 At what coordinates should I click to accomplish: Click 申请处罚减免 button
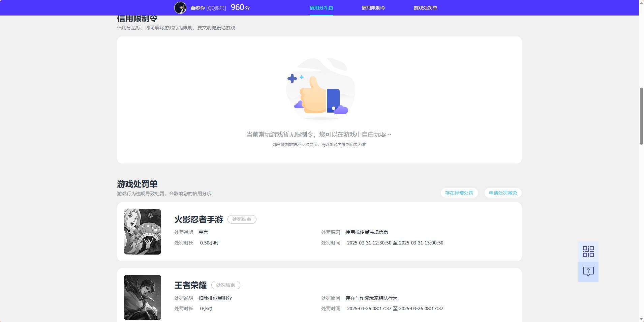click(x=503, y=193)
